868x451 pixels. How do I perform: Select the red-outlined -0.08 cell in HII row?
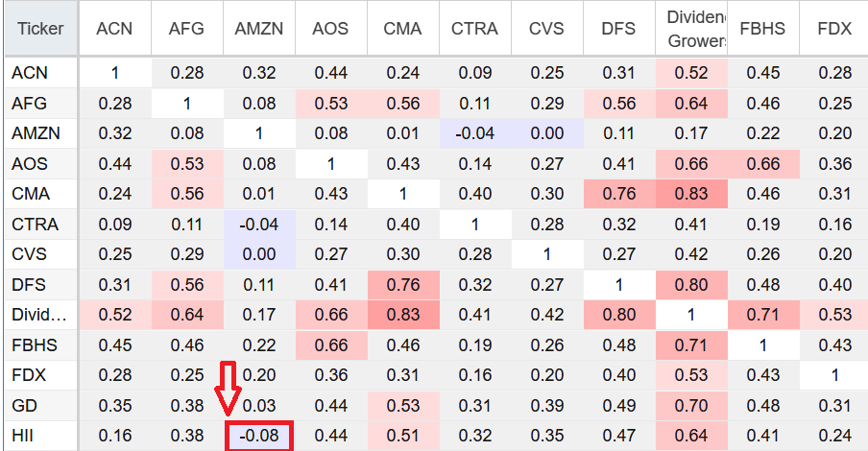click(259, 438)
